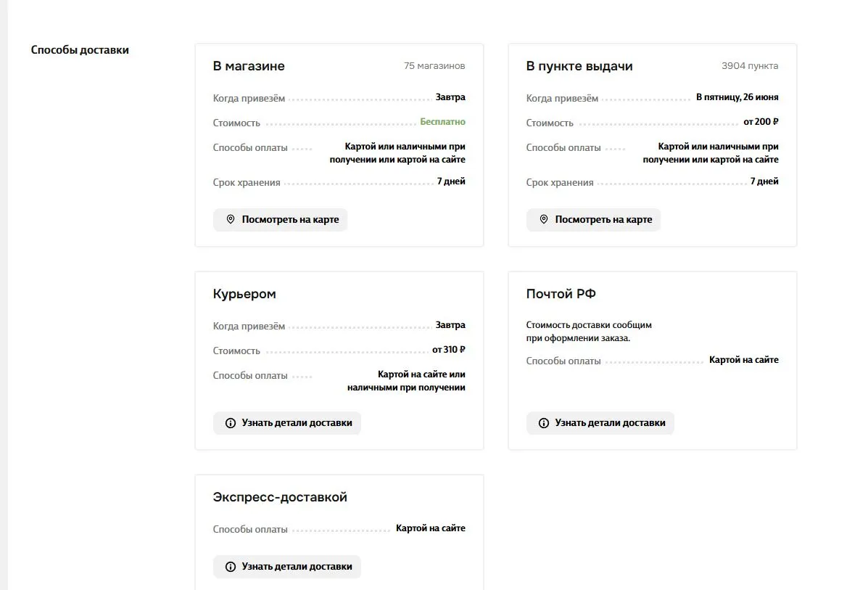Click the В пункте выдачи heading
The width and height of the screenshot is (868, 590).
point(579,67)
